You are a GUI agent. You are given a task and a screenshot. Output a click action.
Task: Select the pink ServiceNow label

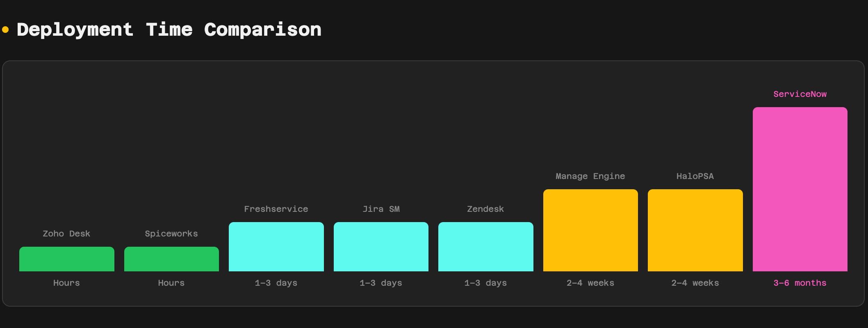(x=800, y=94)
